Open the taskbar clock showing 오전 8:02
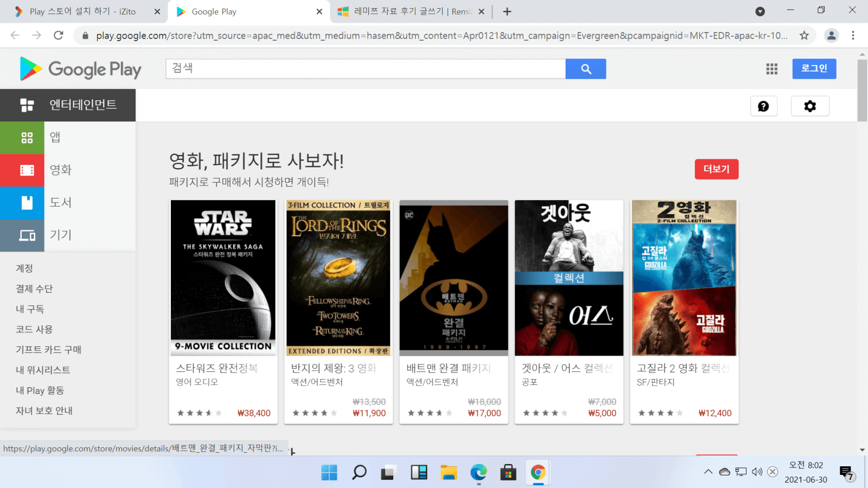 [806, 472]
